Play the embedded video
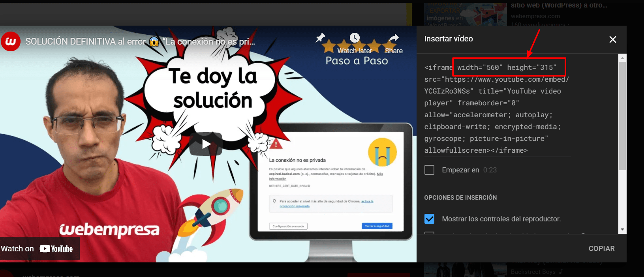The width and height of the screenshot is (644, 277). [206, 144]
